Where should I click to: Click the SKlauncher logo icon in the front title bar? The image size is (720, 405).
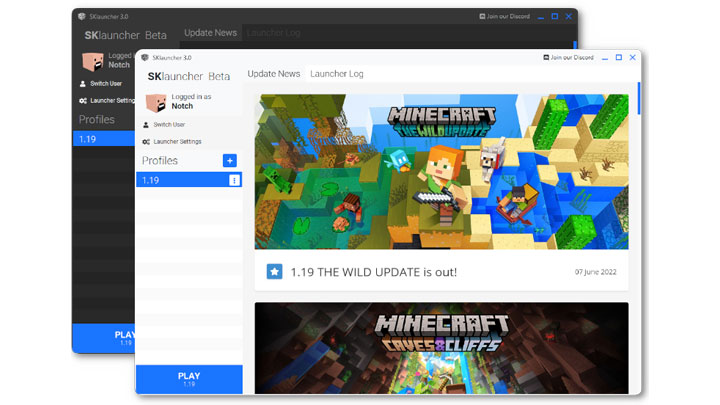[145, 57]
